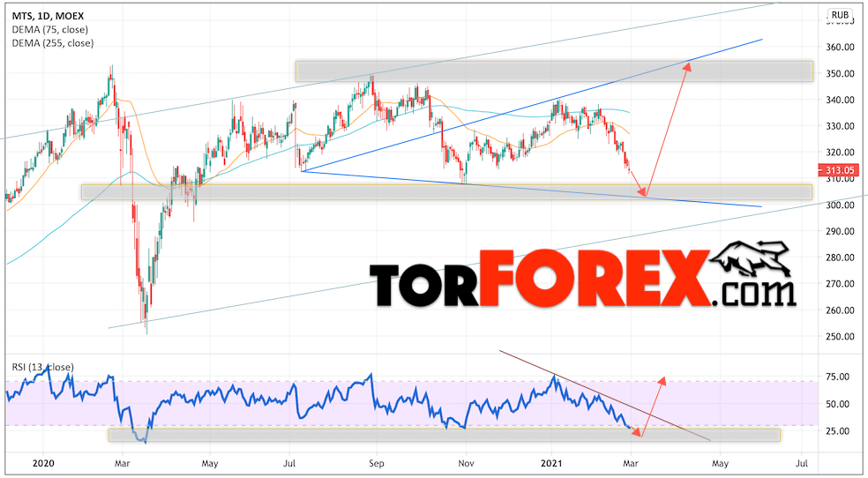Open the DEMA (75, close) indicator legend
The height and width of the screenshot is (478, 868).
click(x=49, y=29)
